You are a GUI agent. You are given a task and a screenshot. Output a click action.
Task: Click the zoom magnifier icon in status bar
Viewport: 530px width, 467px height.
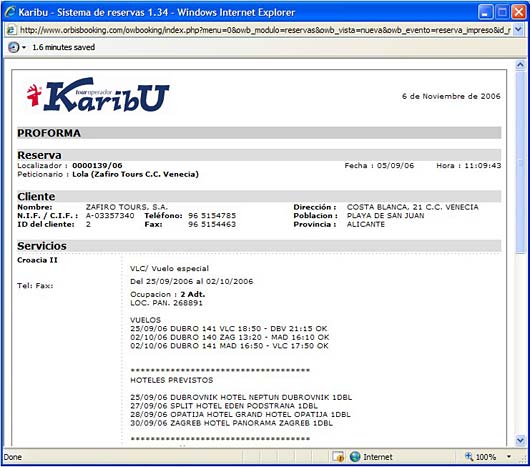pyautogui.click(x=469, y=457)
